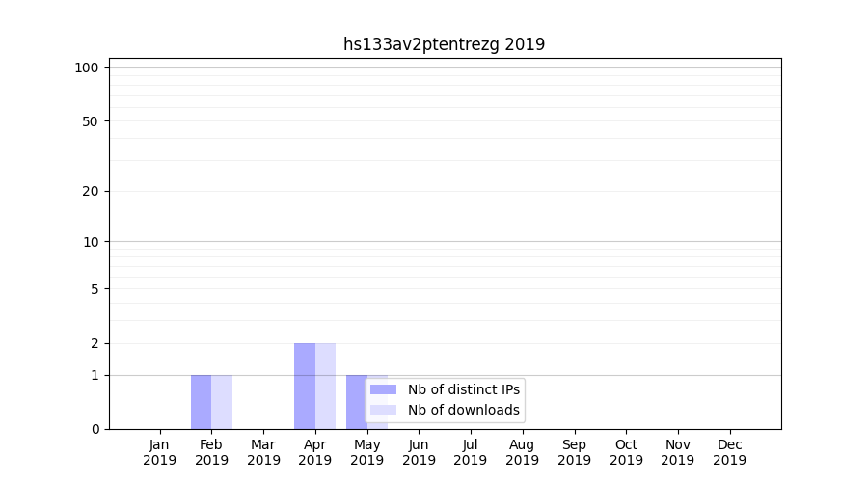Click the y-axis tick label 5

[95, 289]
